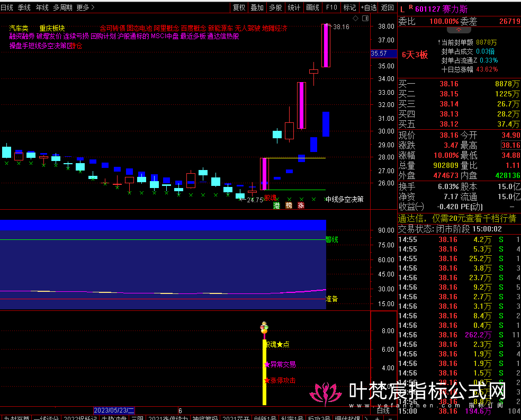Click the 叠加 overlay button
This screenshot has height=420, width=521.
tap(257, 7)
